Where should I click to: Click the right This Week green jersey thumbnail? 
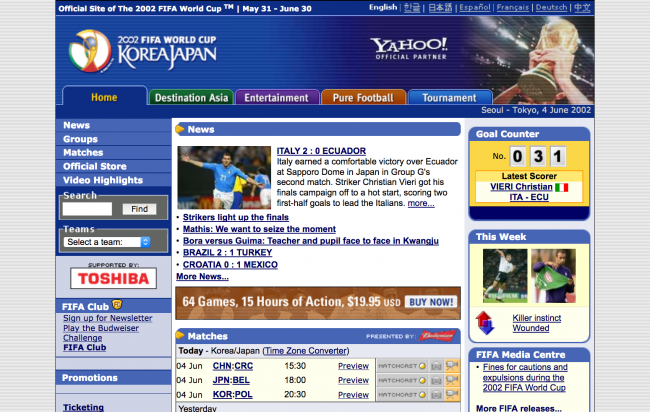tap(553, 276)
